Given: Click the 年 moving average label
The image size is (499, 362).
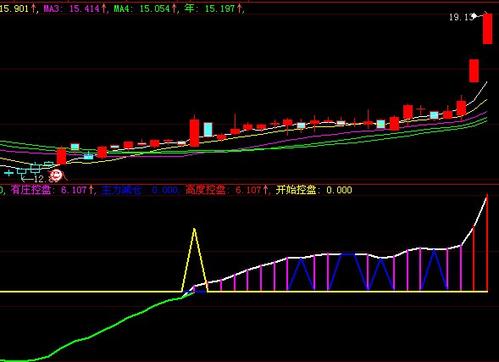Looking at the screenshot, I should pos(189,8).
